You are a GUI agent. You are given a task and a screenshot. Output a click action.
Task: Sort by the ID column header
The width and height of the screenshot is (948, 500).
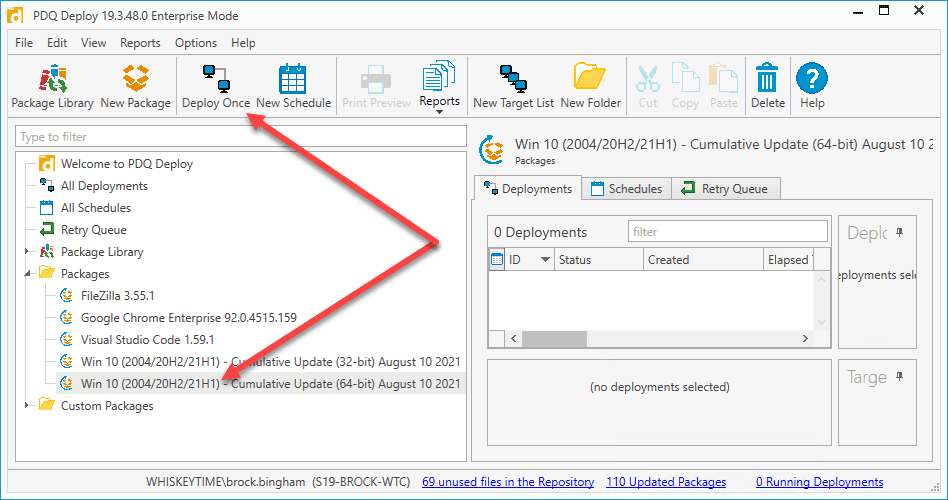click(530, 259)
